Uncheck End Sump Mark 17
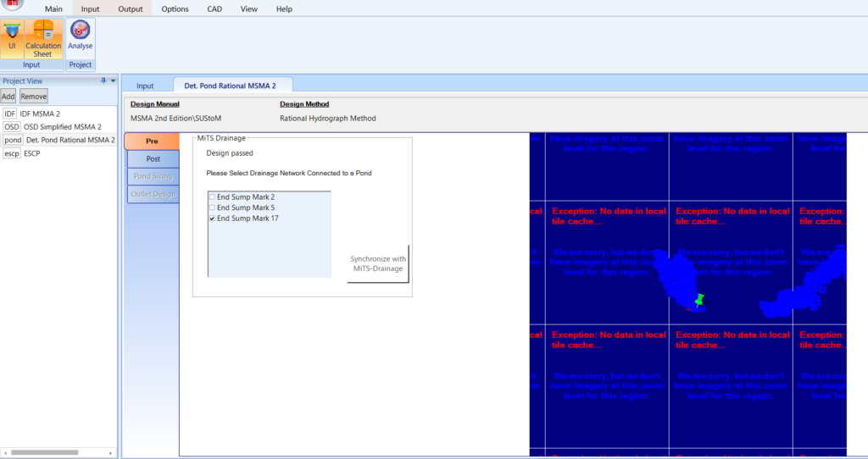Screen dimensions: 868x459 pyautogui.click(x=212, y=218)
